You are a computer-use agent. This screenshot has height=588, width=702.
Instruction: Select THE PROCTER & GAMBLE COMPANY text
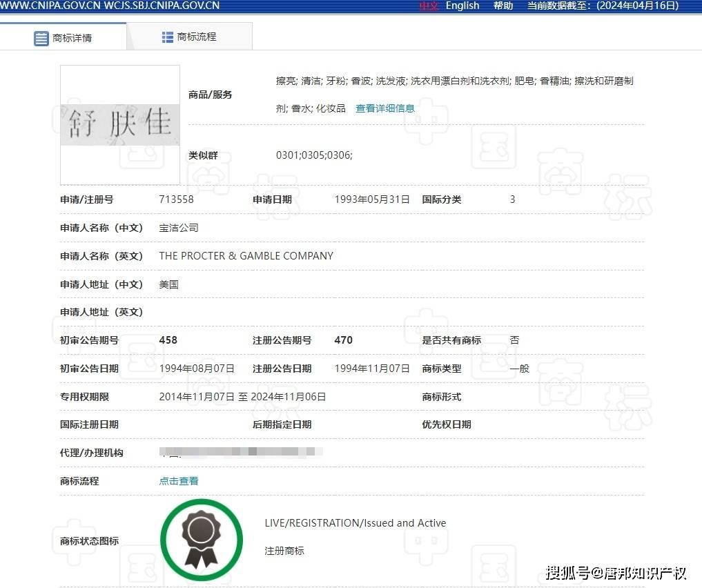point(246,256)
